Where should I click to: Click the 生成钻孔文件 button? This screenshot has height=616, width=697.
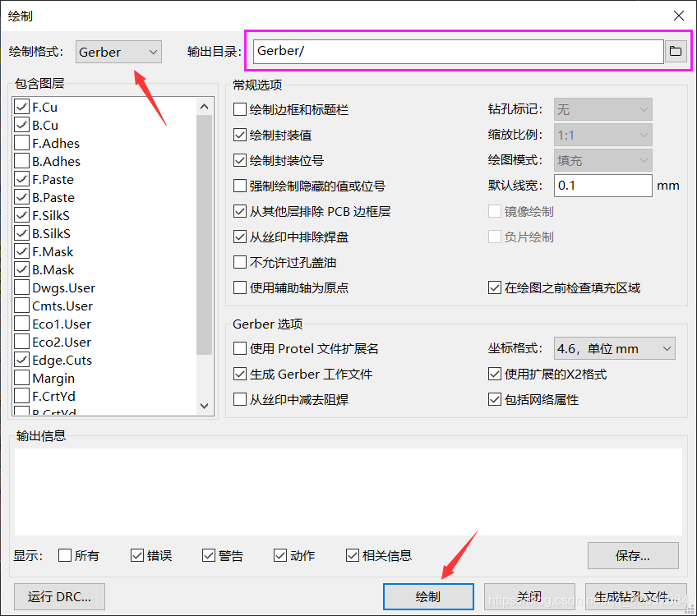(635, 596)
